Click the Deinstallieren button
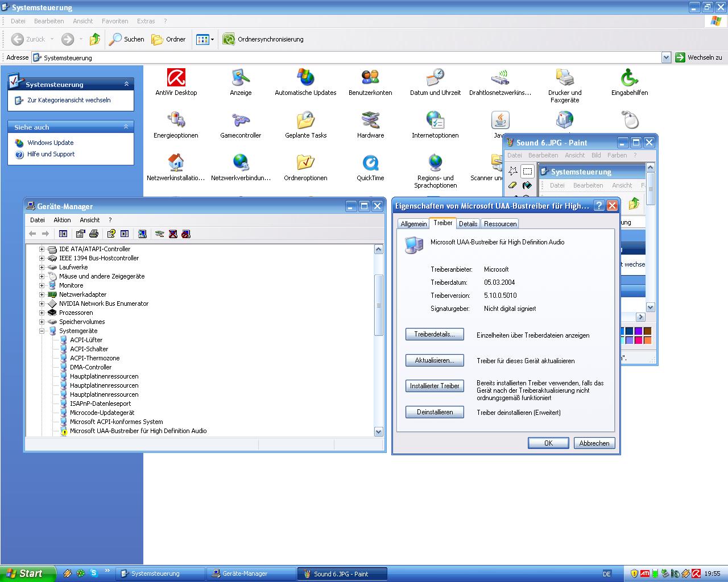The height and width of the screenshot is (582, 728). coord(435,412)
